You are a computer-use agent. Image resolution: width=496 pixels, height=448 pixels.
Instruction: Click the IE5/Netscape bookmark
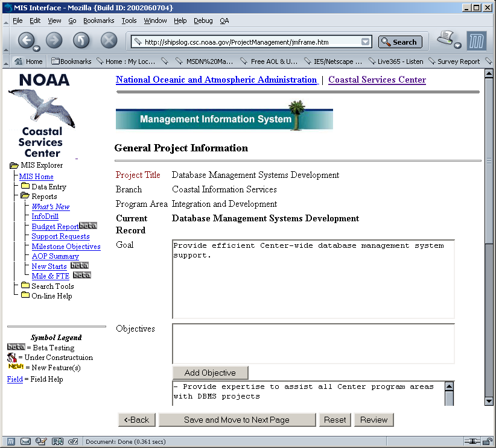tap(332, 62)
